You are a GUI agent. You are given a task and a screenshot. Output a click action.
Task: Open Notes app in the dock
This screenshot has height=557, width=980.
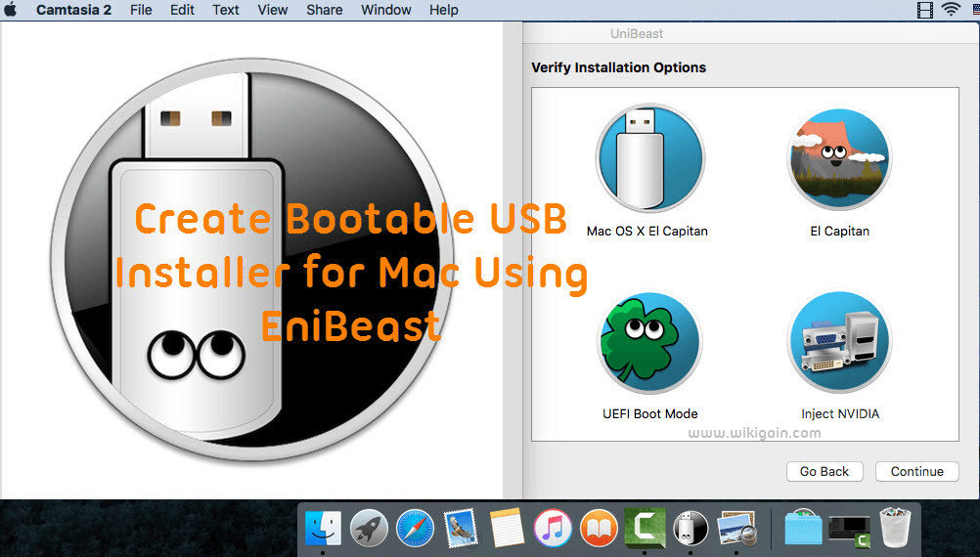click(507, 529)
